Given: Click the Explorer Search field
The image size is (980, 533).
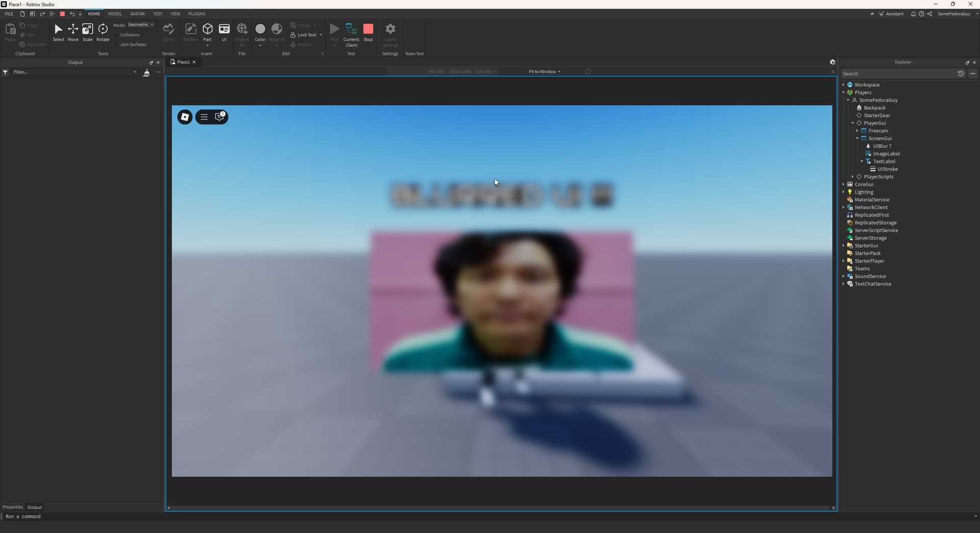Looking at the screenshot, I should click(x=898, y=74).
